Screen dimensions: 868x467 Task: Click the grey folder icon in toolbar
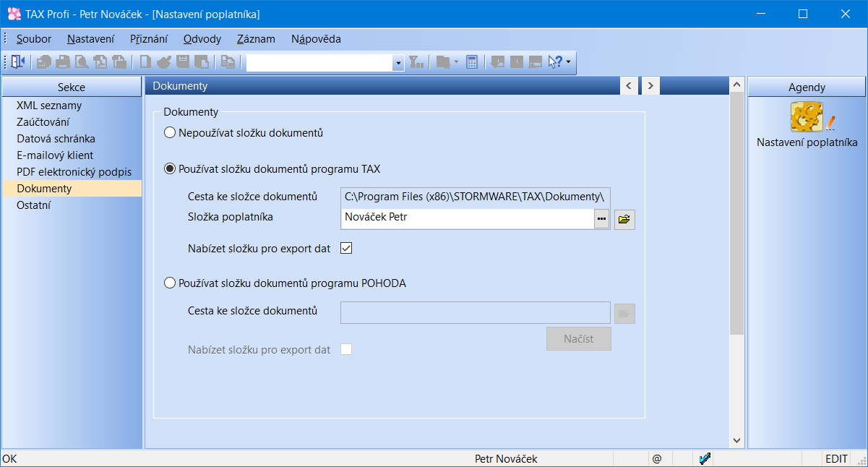pyautogui.click(x=443, y=62)
